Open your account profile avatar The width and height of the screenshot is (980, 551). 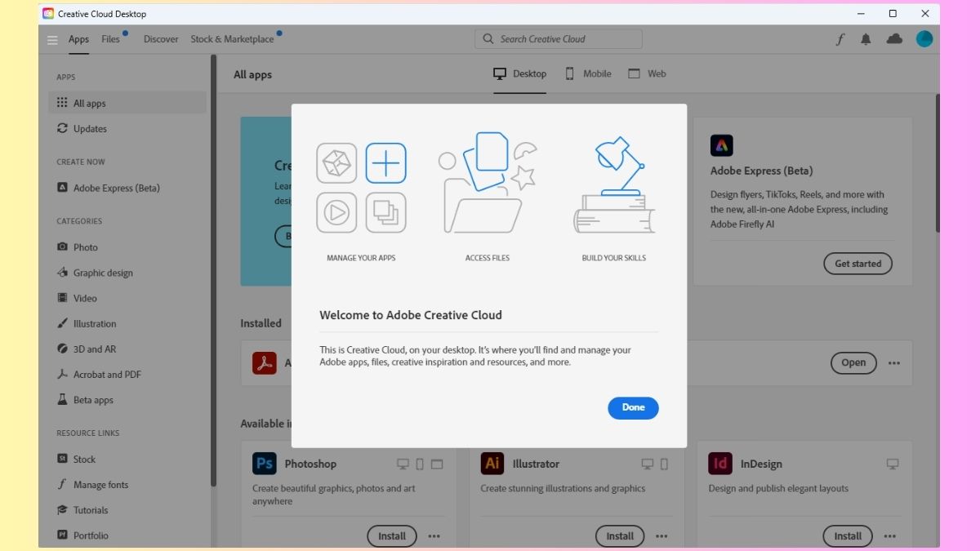(x=924, y=38)
